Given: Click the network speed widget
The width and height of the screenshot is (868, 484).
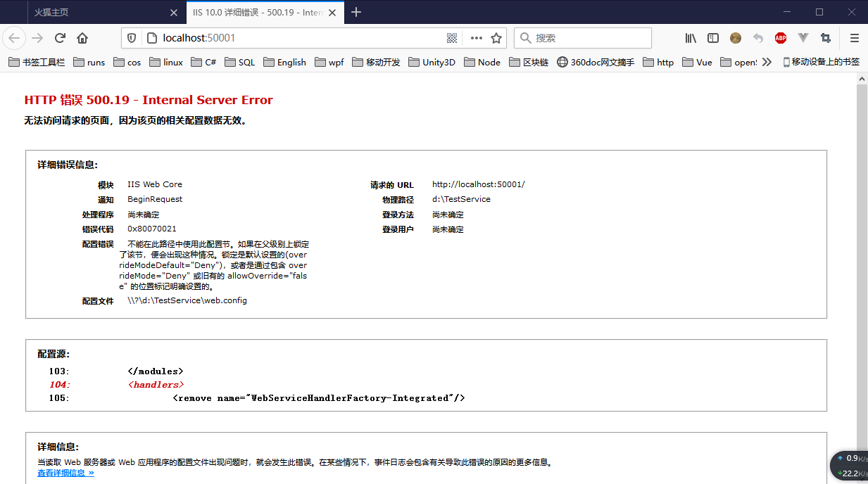Looking at the screenshot, I should (850, 466).
